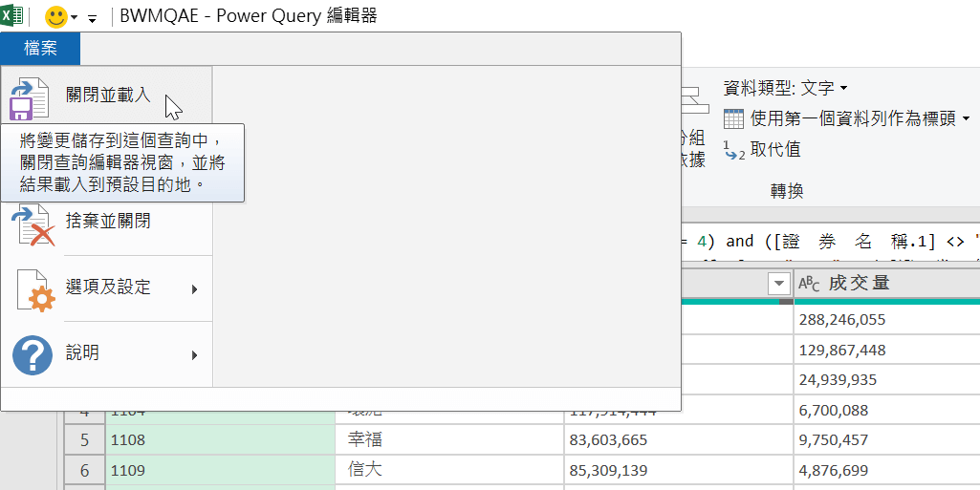Select 捨棄並關閉 to discard and close
This screenshot has height=490, width=980.
[x=107, y=222]
